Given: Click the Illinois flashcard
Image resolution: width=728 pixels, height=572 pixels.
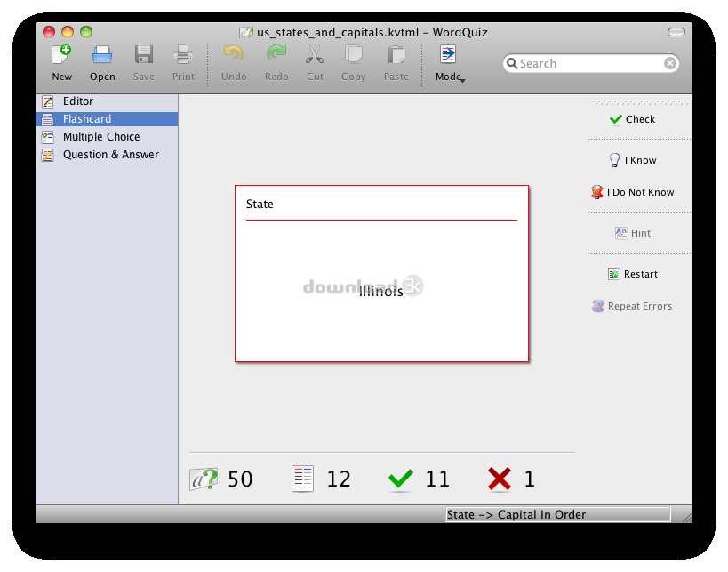Looking at the screenshot, I should (x=381, y=274).
